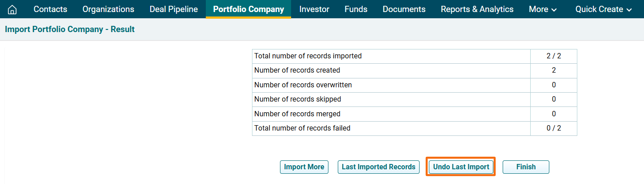Expand the More dropdown
Screen dimensions: 644x184
pyautogui.click(x=543, y=9)
